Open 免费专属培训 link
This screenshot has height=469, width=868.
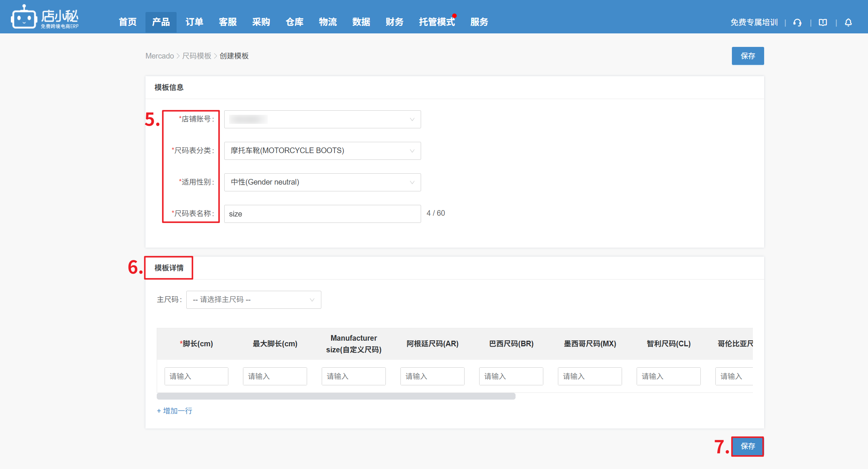click(x=754, y=23)
